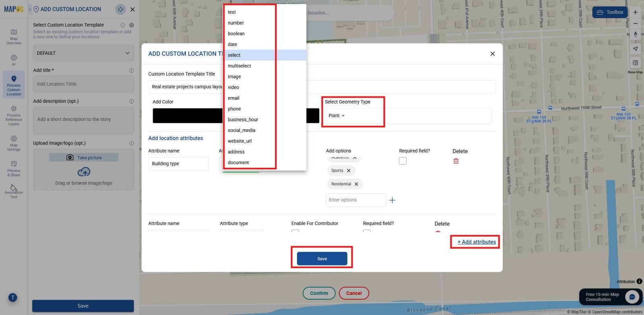This screenshot has height=315, width=644.
Task: Click Save in the left panel
Action: click(x=83, y=306)
